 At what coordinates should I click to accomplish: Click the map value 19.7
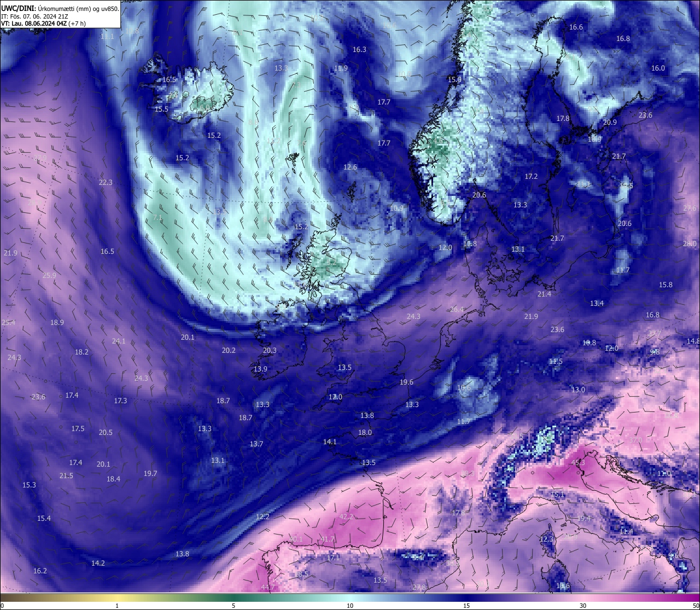[150, 474]
